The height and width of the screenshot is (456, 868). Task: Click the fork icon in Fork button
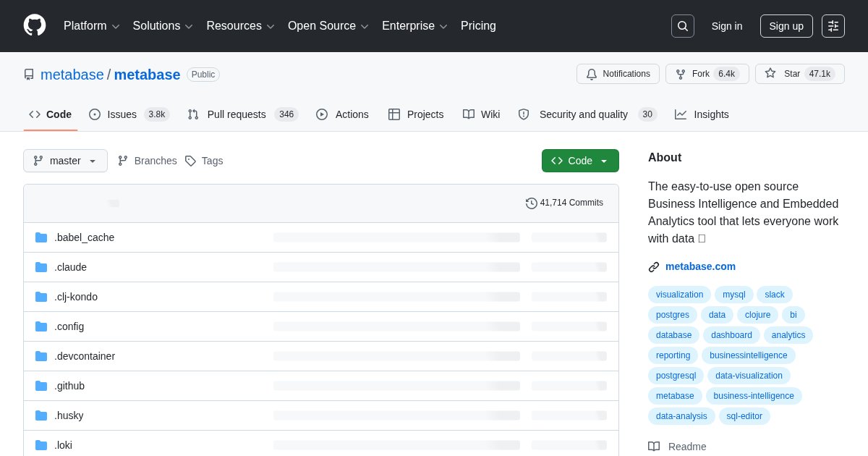point(681,74)
